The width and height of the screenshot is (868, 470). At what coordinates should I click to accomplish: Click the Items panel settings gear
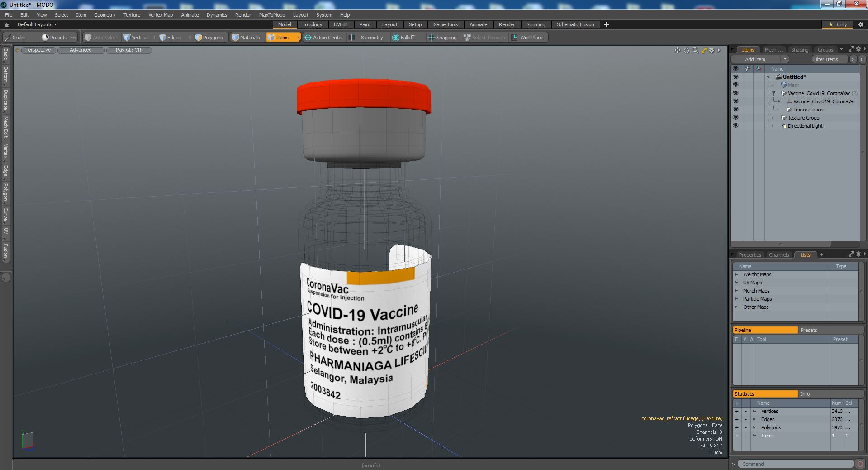[859, 49]
